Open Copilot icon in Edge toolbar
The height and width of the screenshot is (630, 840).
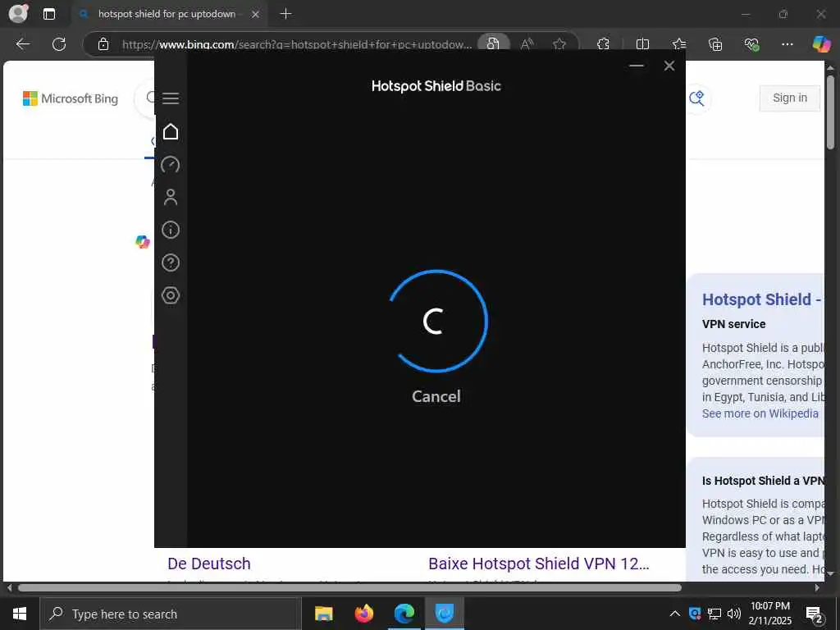coord(821,44)
